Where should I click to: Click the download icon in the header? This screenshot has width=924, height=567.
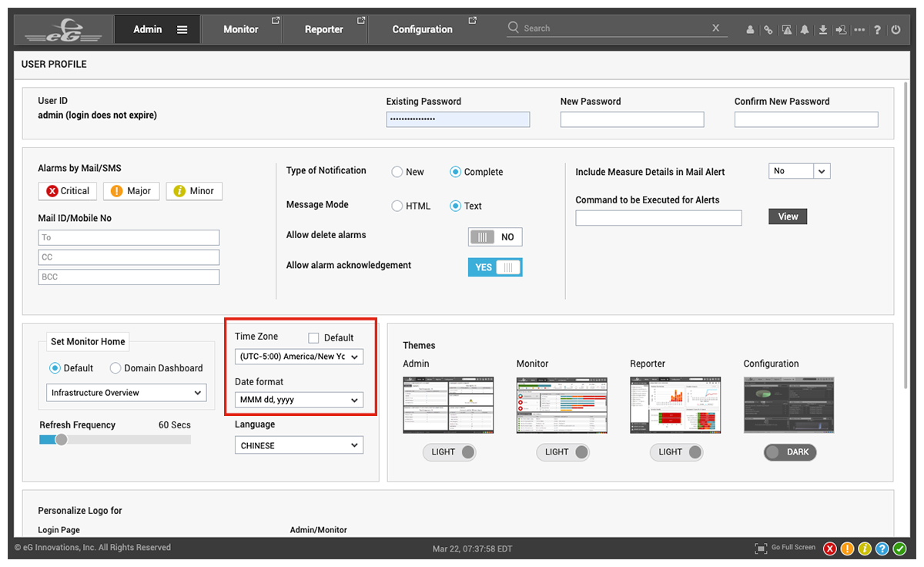point(823,30)
